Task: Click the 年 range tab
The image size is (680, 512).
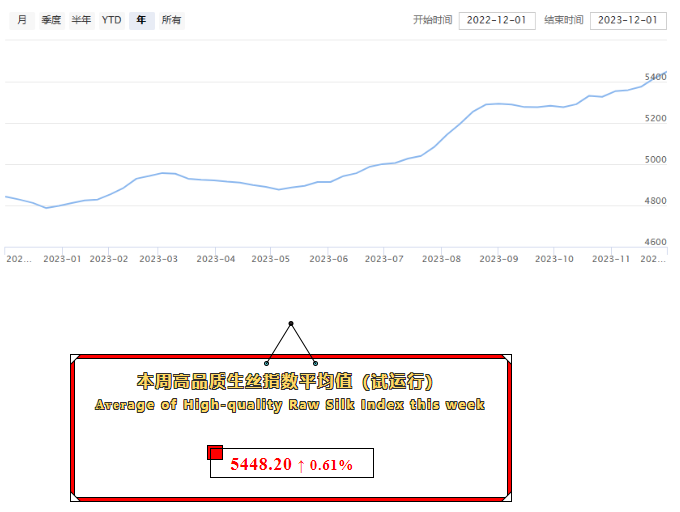Action: (141, 20)
